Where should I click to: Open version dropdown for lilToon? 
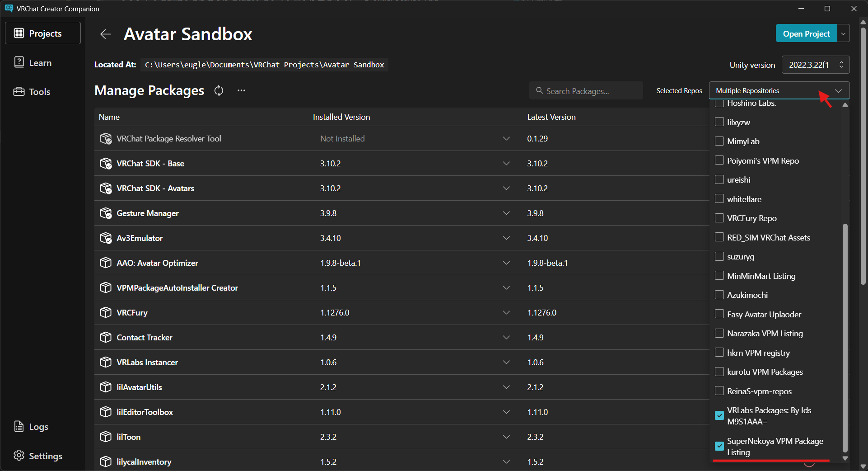[x=506, y=437]
